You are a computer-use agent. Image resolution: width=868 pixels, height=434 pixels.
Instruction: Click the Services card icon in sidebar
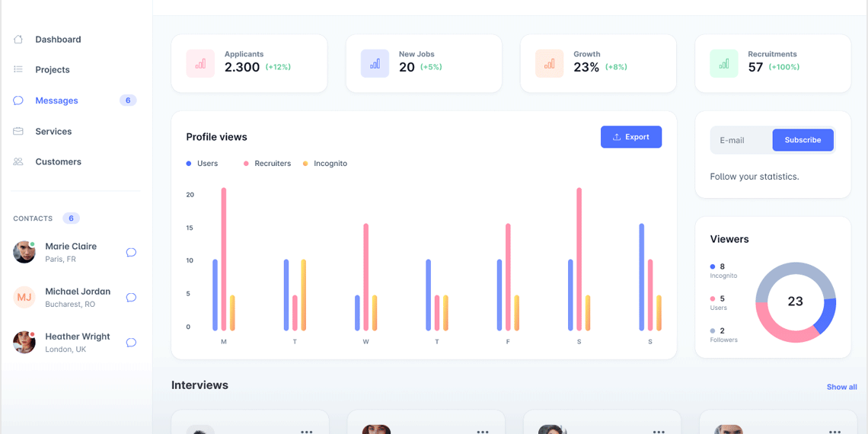point(18,132)
